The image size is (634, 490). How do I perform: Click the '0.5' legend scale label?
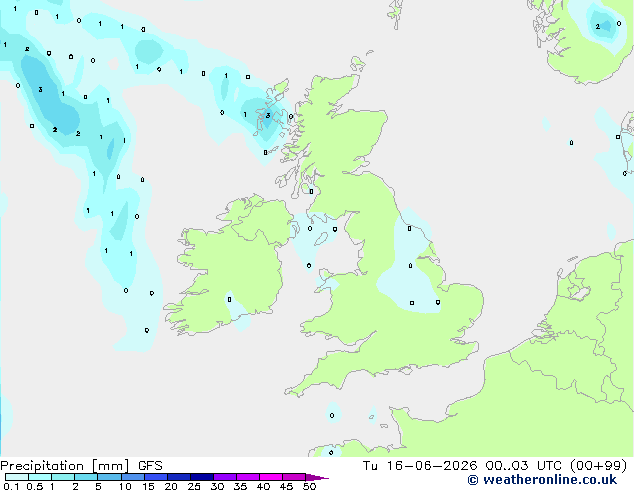click(34, 486)
